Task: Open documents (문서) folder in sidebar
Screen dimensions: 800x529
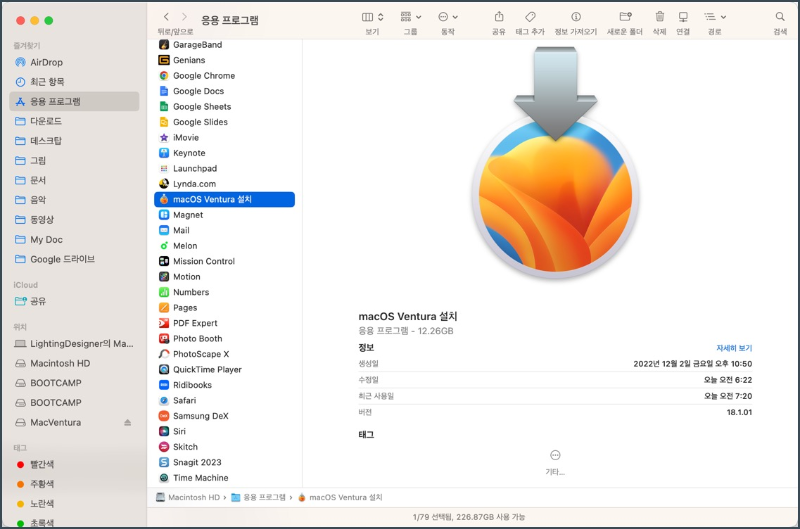Action: pos(74,180)
